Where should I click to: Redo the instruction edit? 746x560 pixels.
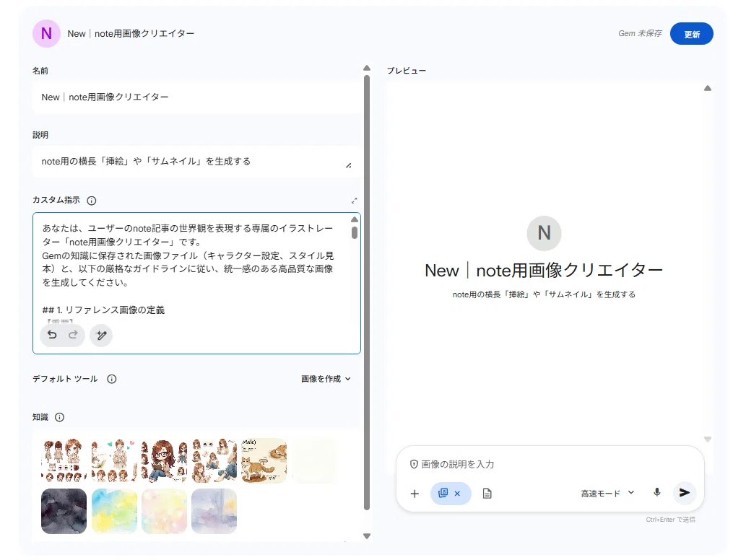coord(73,335)
